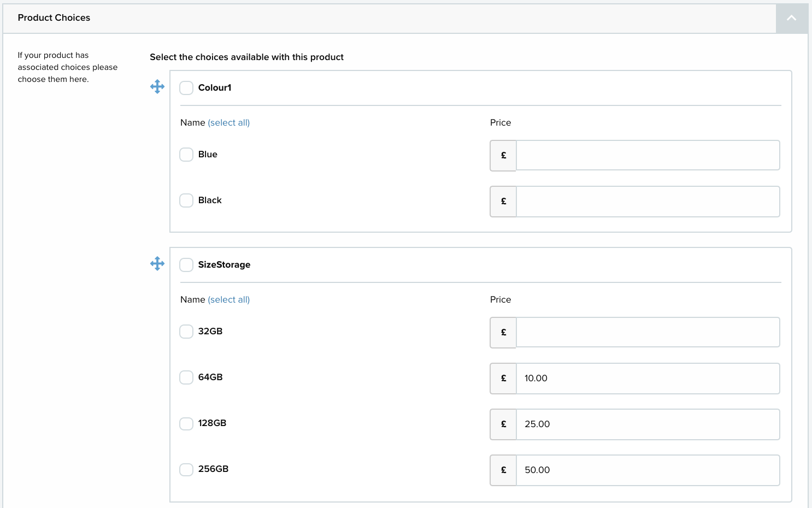Viewport: 812px width, 508px height.
Task: Click the 256GB price field showing 50.00
Action: (648, 470)
